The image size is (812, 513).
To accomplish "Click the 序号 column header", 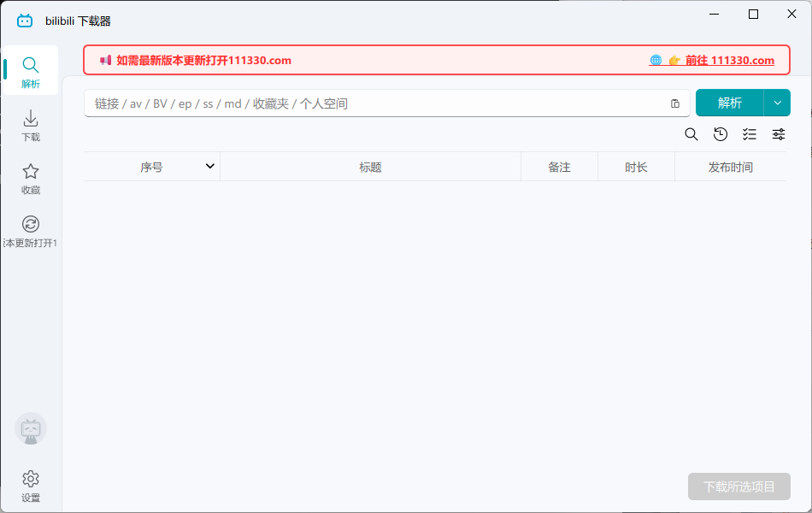I will point(151,168).
